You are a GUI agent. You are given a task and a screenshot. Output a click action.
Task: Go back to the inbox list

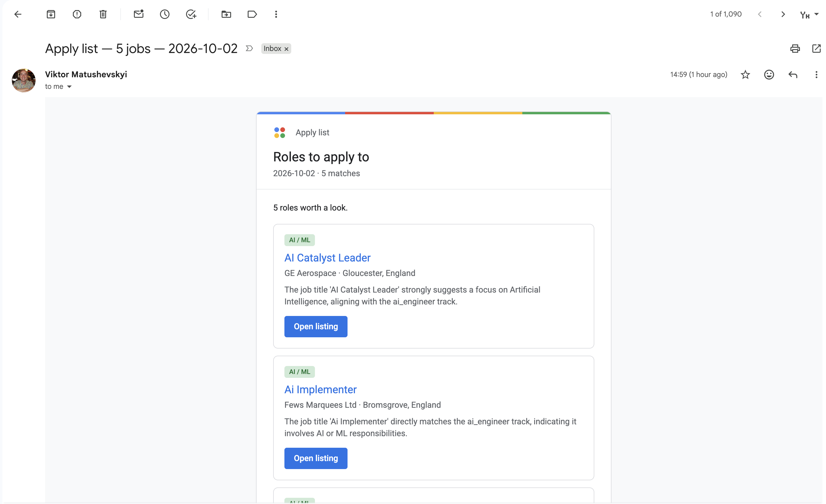click(x=18, y=14)
